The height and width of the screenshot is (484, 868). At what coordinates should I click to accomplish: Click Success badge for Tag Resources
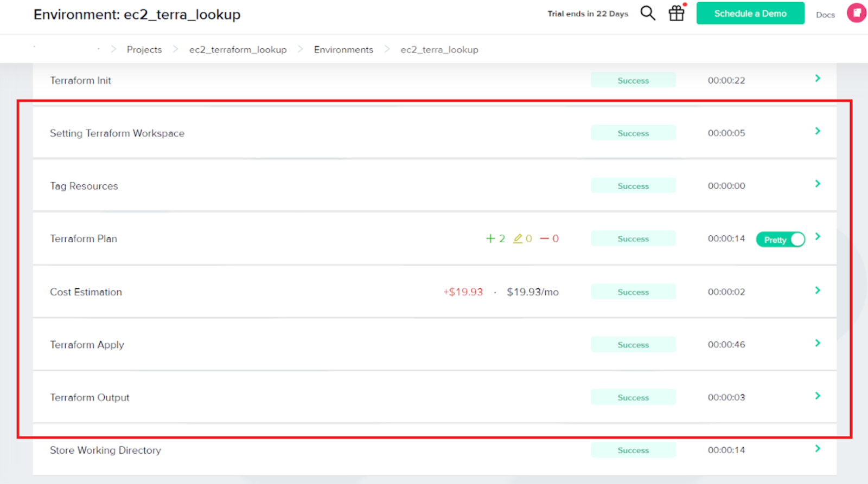(633, 185)
